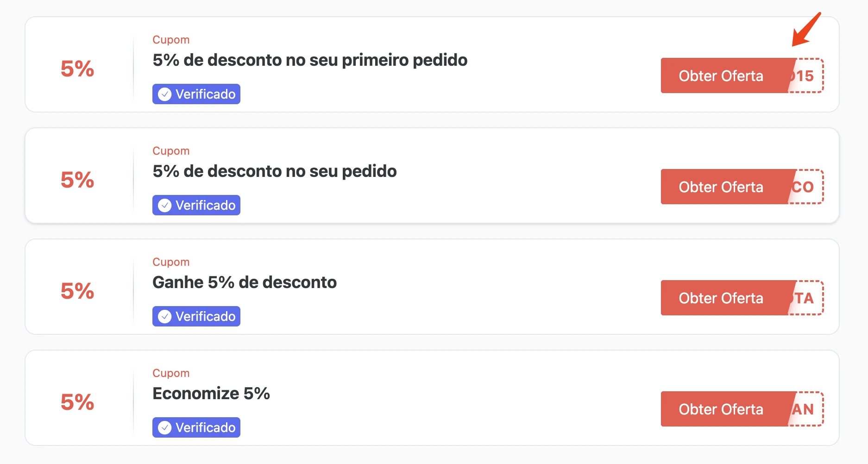Click the 5% label on the Economize coupon card
Viewport: 868px width, 464px height.
coord(77,402)
